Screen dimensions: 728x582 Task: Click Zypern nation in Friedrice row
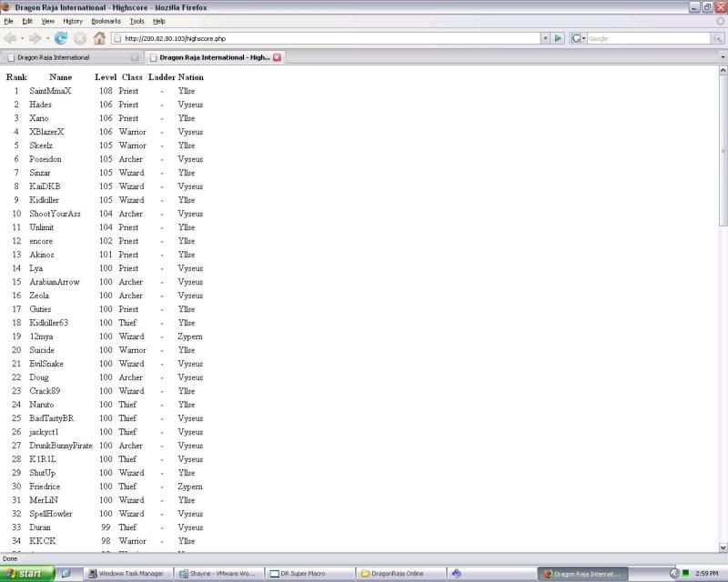tap(190, 487)
